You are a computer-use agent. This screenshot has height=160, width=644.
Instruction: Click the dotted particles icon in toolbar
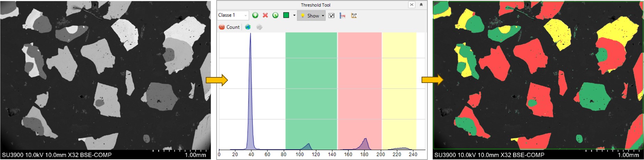pos(331,16)
